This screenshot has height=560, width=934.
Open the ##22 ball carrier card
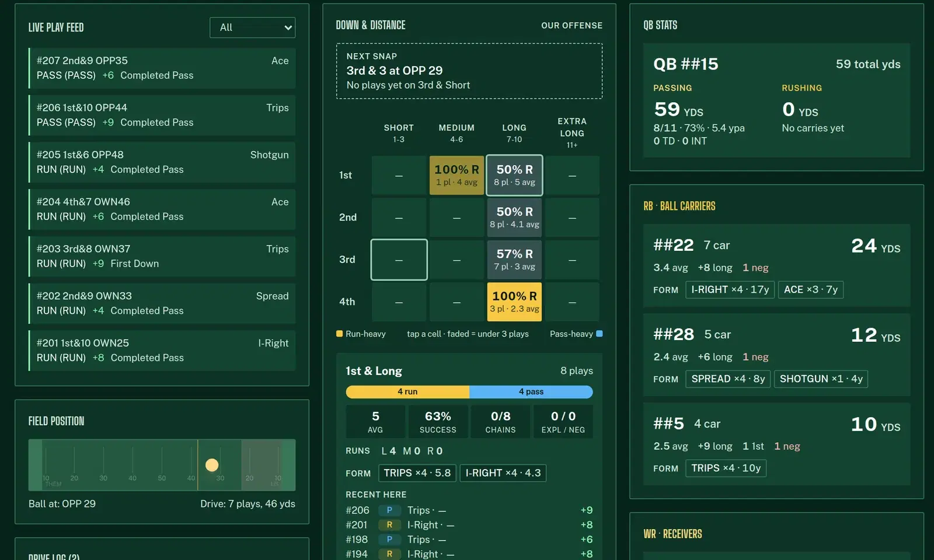click(x=776, y=265)
